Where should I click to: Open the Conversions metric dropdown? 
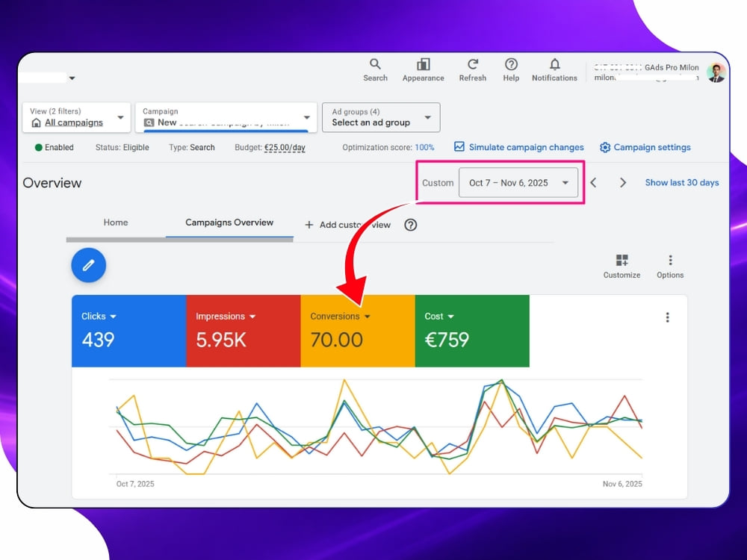[x=340, y=316]
